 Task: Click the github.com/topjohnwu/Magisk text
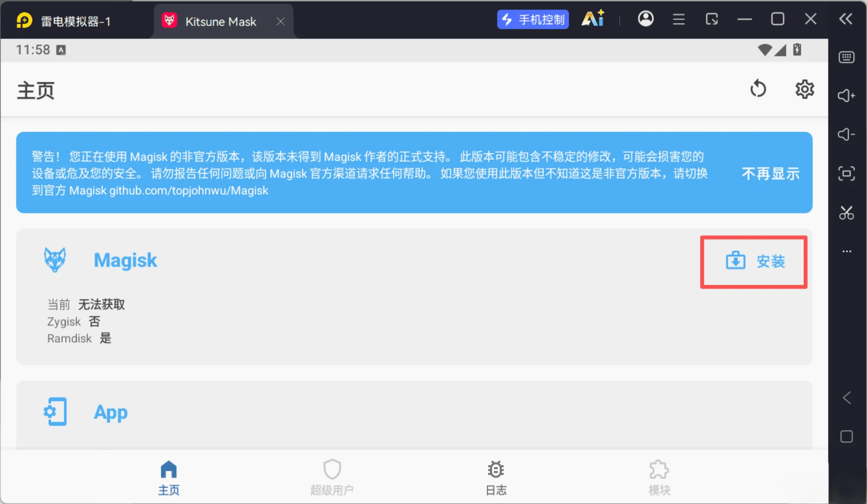pyautogui.click(x=189, y=190)
